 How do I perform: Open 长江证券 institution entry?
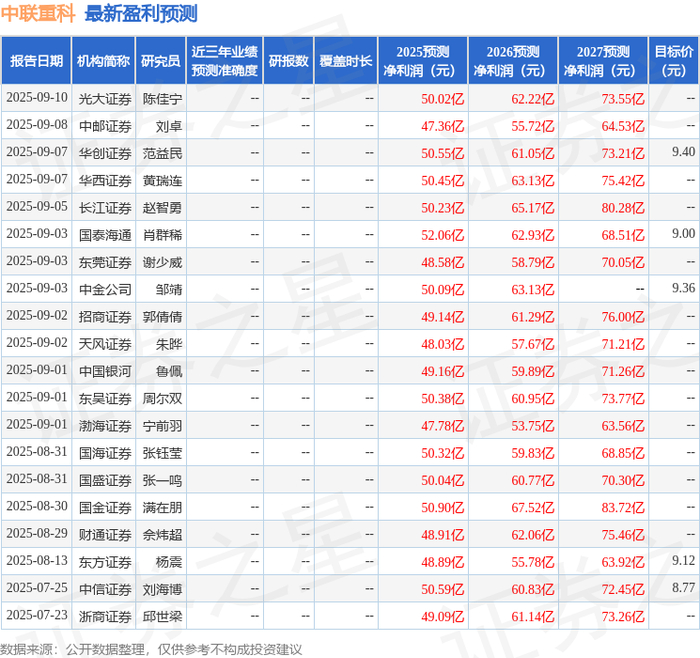[105, 208]
